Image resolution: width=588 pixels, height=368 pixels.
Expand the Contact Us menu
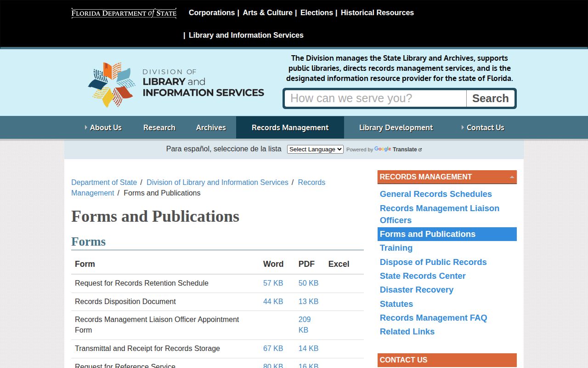click(x=483, y=127)
